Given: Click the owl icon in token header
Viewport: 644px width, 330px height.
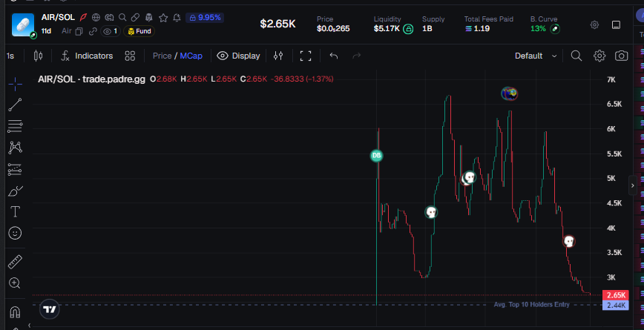Looking at the screenshot, I should 149,17.
